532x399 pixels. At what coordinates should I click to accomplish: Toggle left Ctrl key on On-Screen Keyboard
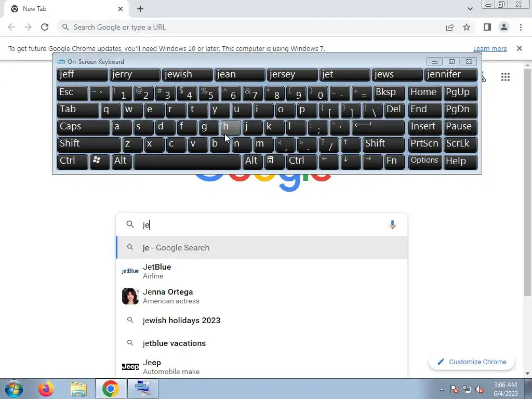[x=73, y=162]
